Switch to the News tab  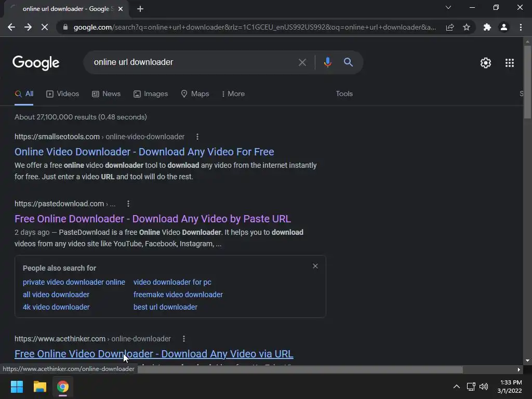click(106, 94)
